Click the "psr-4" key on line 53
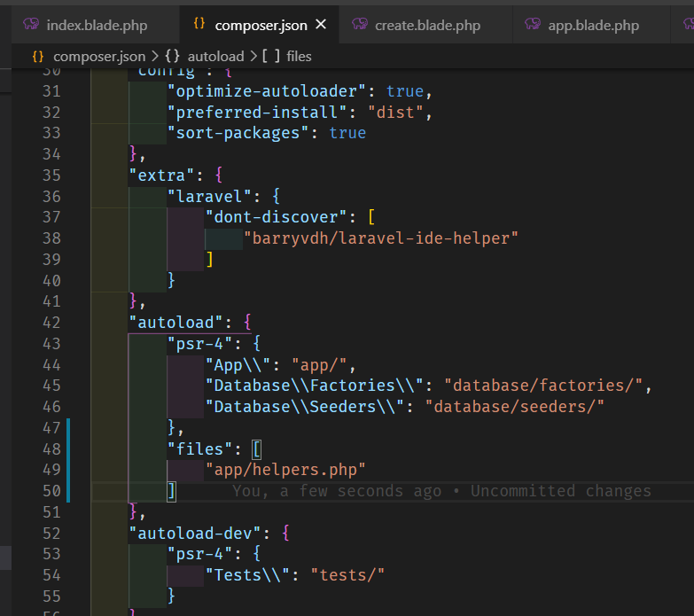The width and height of the screenshot is (694, 616). 199,554
